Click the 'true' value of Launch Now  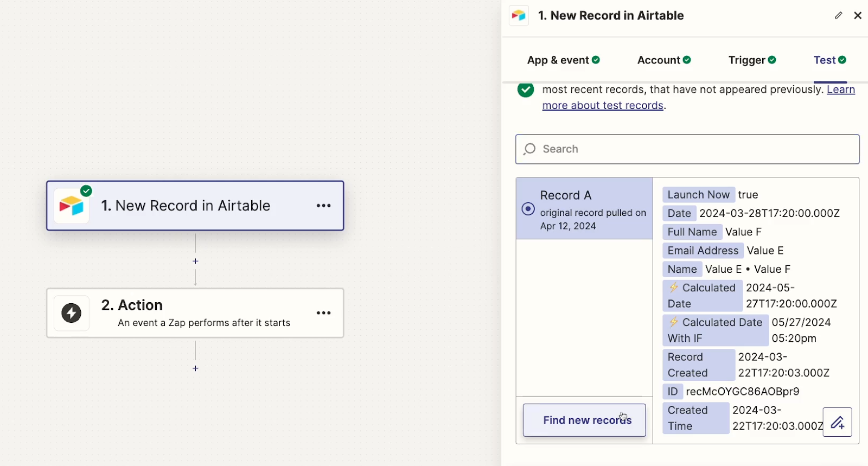coord(748,195)
